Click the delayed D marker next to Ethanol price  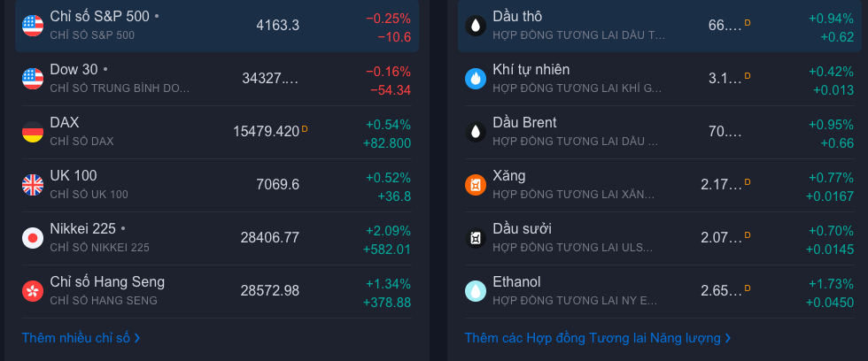(x=748, y=288)
